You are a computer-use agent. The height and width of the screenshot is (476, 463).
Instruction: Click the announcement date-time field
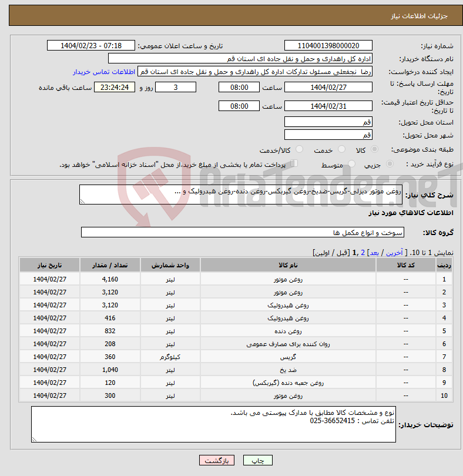point(90,45)
